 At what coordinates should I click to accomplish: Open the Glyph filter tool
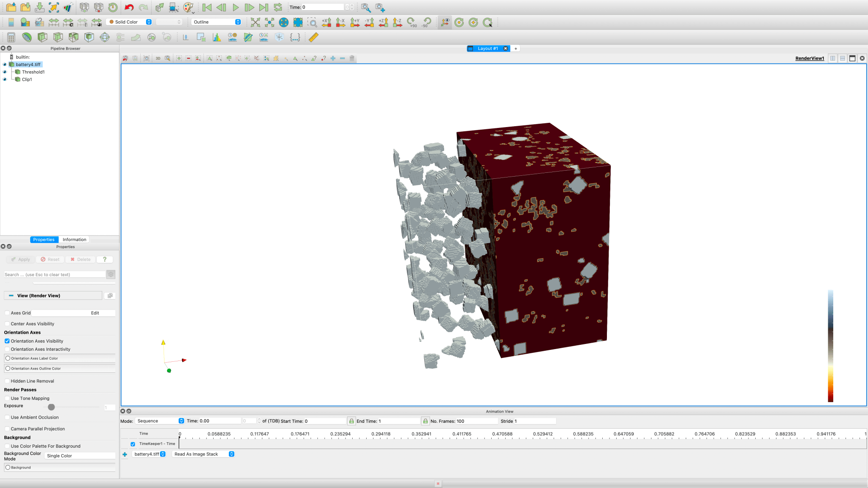[x=104, y=37]
